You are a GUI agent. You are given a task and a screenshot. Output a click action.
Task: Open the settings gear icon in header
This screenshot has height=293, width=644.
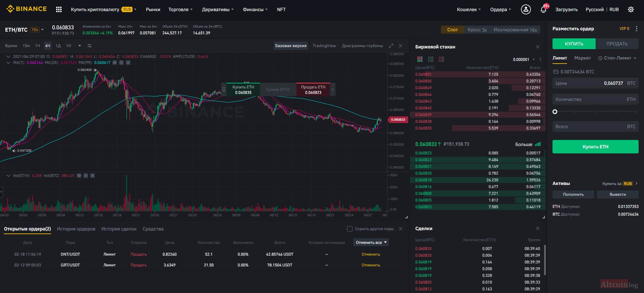tap(631, 9)
